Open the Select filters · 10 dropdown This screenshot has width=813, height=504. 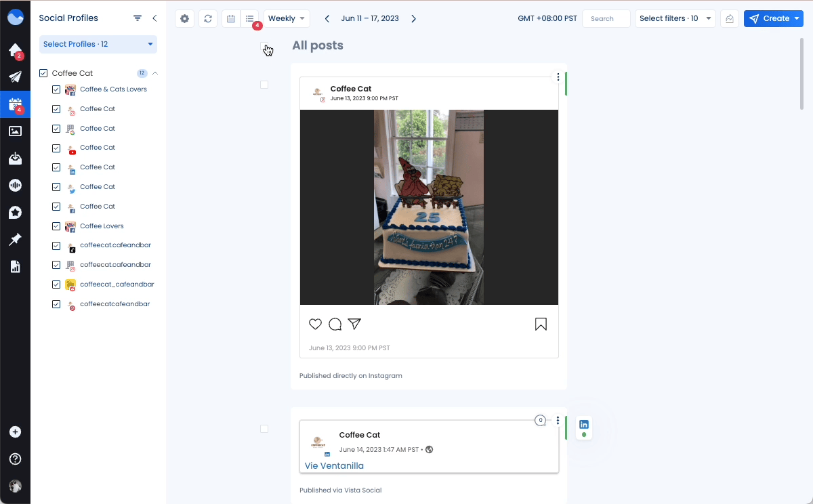pos(675,18)
